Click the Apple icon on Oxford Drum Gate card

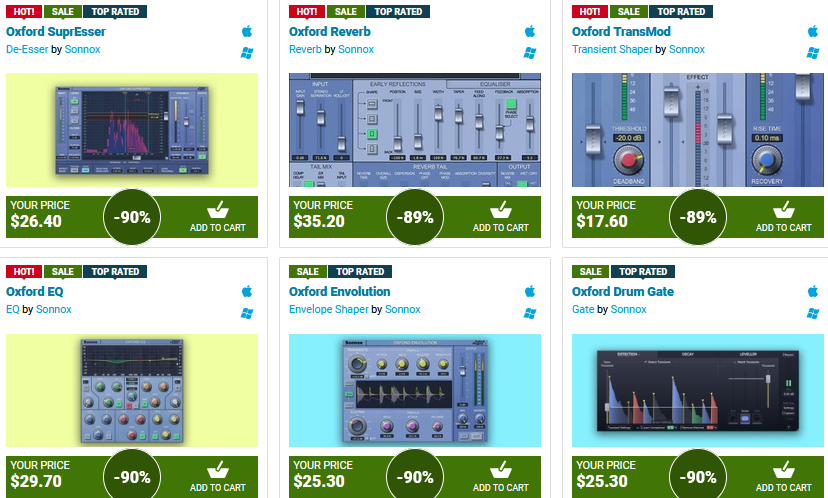pyautogui.click(x=813, y=291)
